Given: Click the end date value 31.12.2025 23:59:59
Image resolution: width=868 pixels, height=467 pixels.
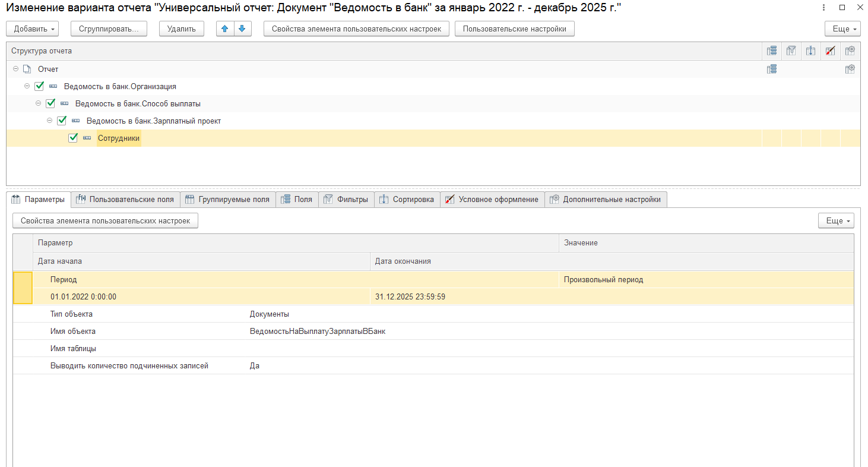Looking at the screenshot, I should pyautogui.click(x=410, y=296).
